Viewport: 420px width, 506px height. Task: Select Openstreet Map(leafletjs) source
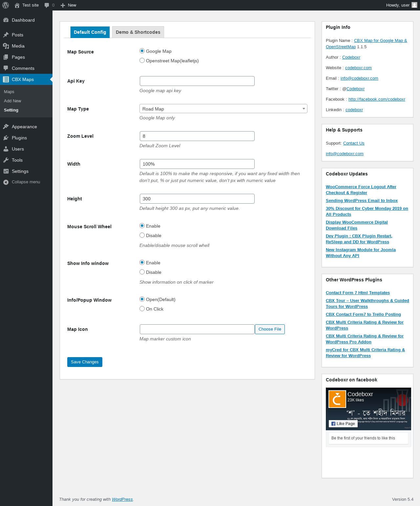point(142,60)
